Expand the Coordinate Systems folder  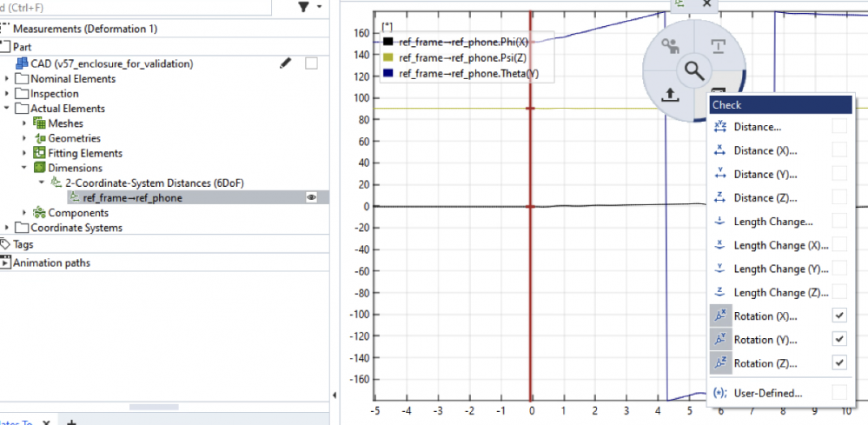(8, 228)
